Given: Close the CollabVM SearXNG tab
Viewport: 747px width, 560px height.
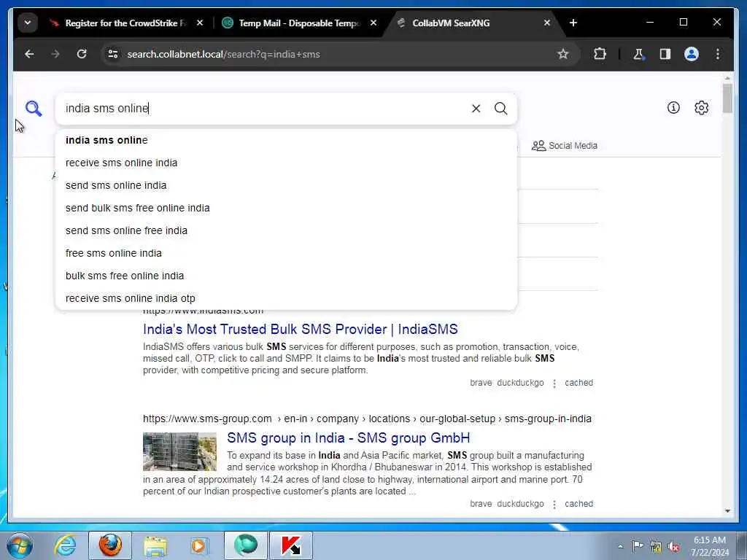Looking at the screenshot, I should pos(547,23).
